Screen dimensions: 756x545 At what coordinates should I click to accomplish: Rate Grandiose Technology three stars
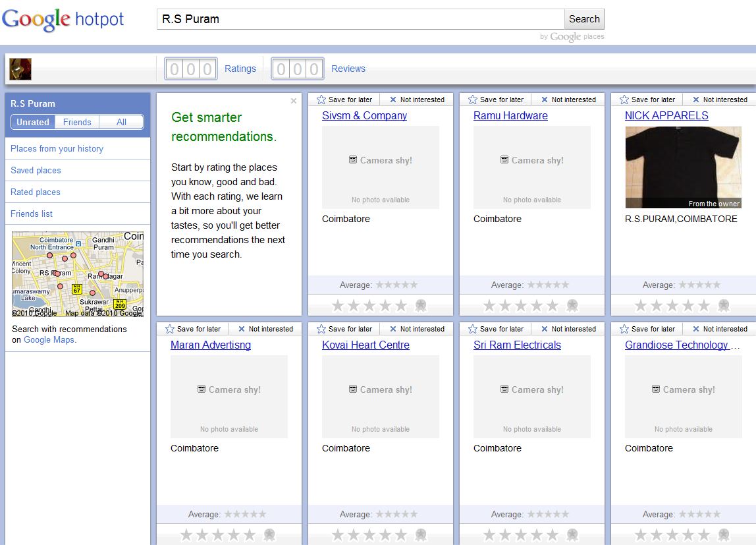click(672, 534)
